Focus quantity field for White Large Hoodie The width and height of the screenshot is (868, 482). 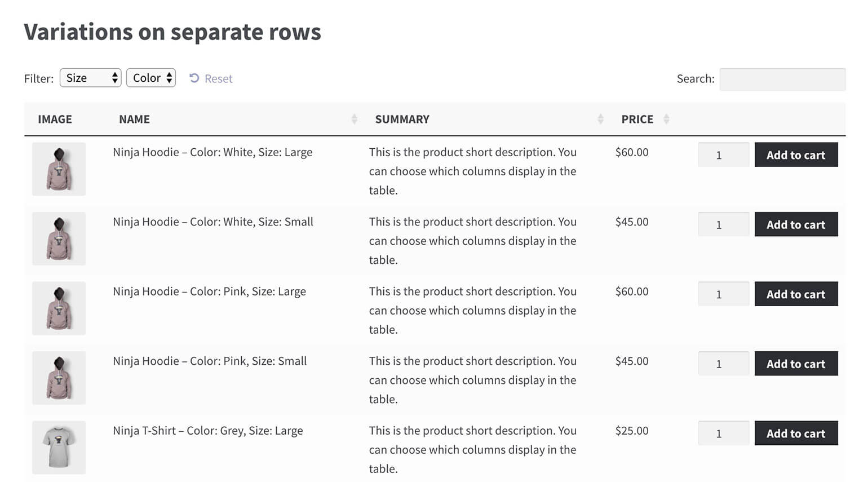(x=723, y=155)
